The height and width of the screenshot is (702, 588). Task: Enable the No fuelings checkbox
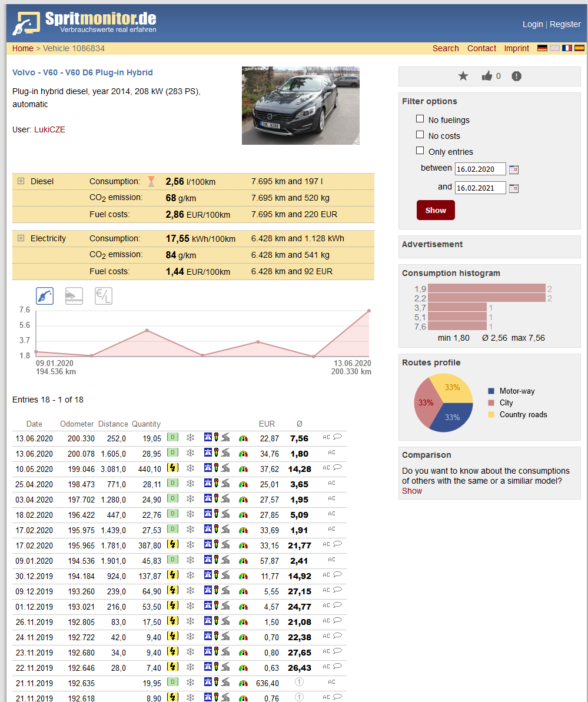(x=420, y=119)
